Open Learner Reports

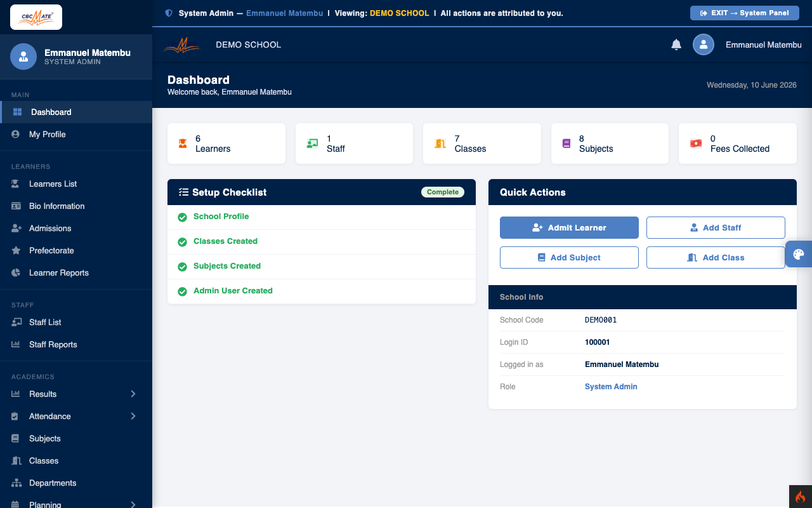[x=76, y=272]
